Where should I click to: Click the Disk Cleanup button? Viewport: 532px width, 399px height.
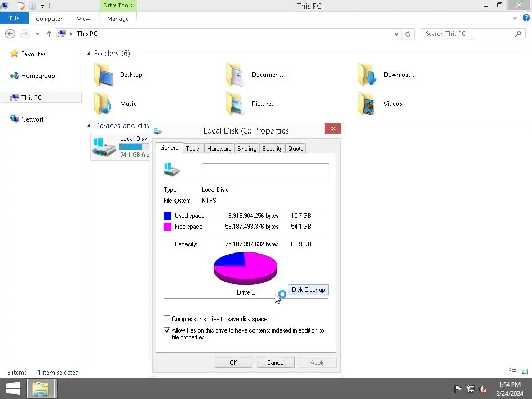point(308,290)
